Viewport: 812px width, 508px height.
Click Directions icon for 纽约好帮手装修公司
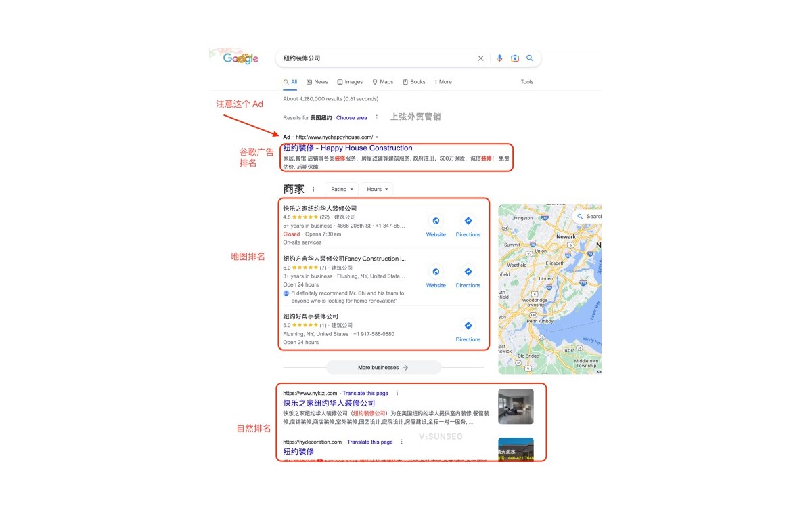pyautogui.click(x=468, y=326)
